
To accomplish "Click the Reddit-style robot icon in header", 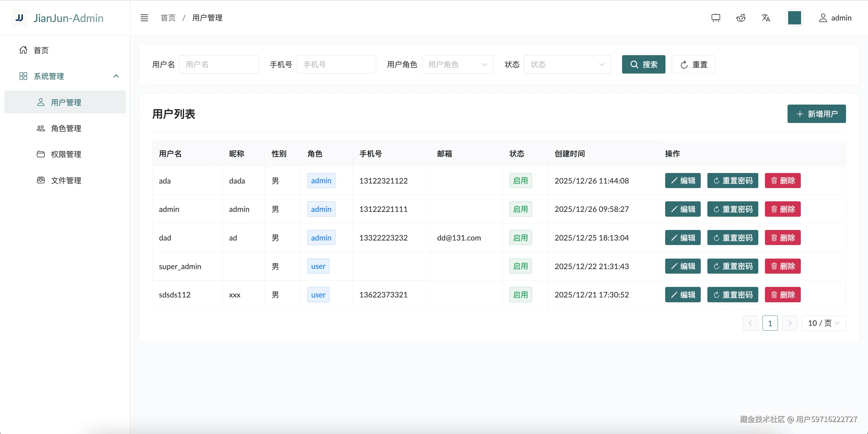I will tap(741, 18).
